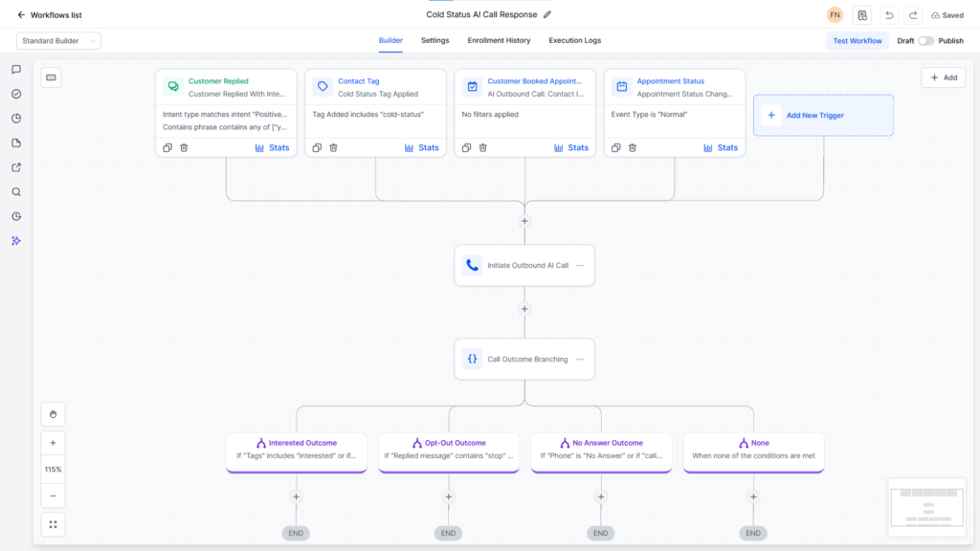Click the Add button at top right
The image size is (980, 551).
pyautogui.click(x=944, y=77)
